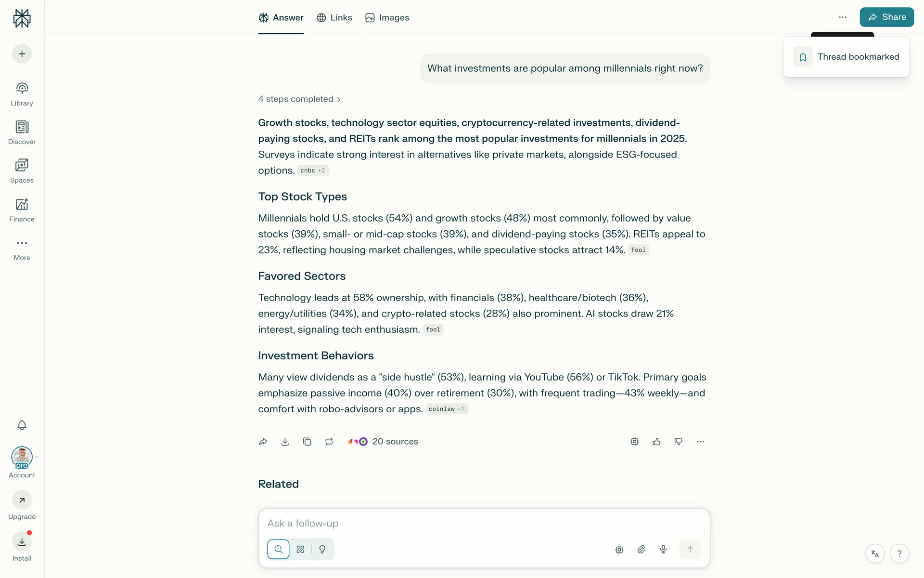
Task: Expand the 4 steps completed section
Action: (x=299, y=99)
